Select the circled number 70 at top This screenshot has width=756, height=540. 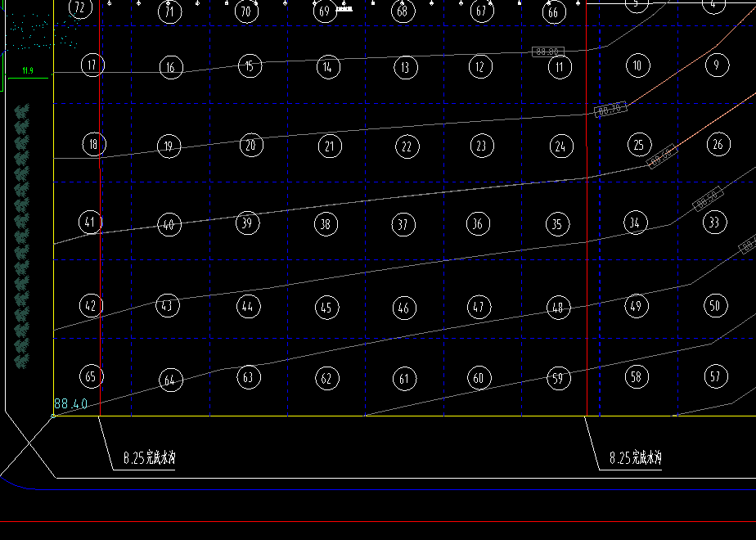246,10
